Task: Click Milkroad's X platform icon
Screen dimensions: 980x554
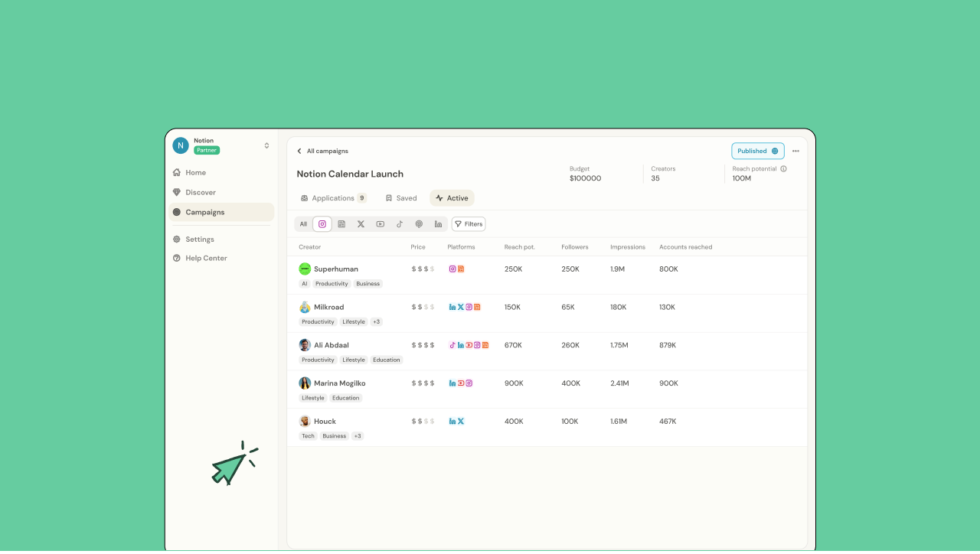Action: click(x=461, y=308)
